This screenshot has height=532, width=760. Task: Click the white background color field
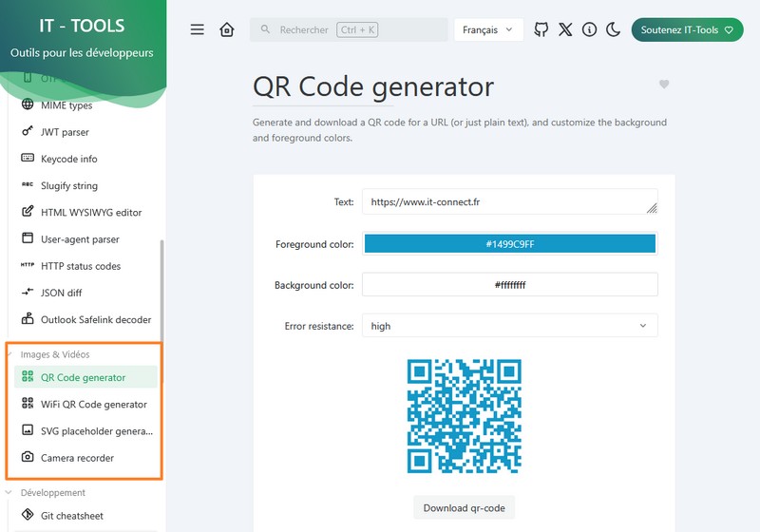(x=509, y=285)
